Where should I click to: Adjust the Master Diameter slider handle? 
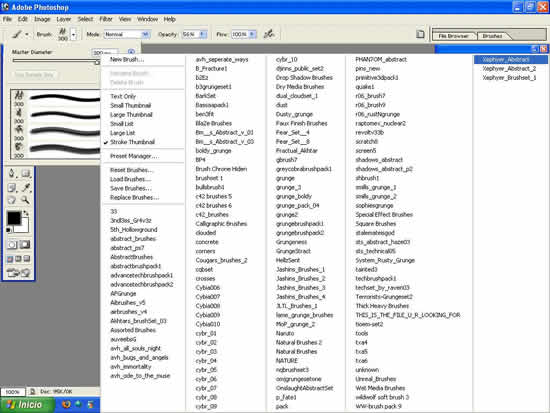(97, 62)
